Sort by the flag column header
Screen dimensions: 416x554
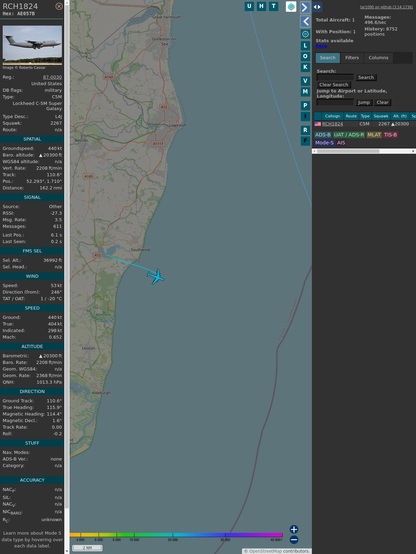pos(318,116)
